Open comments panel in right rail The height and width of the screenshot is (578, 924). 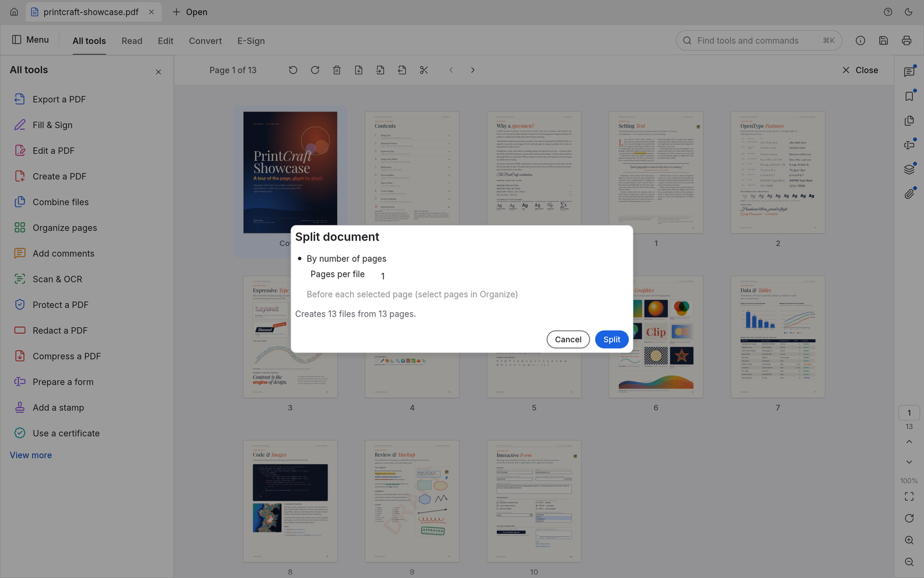click(909, 72)
